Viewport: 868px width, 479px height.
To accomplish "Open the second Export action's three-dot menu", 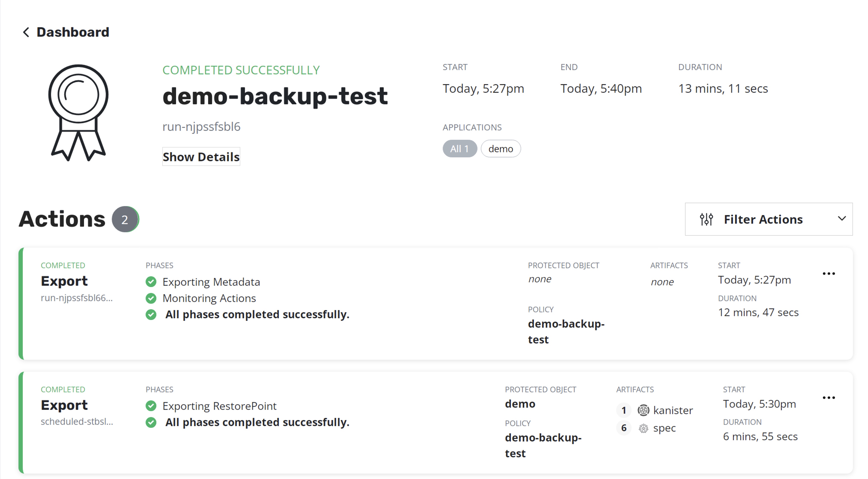I will 829,397.
